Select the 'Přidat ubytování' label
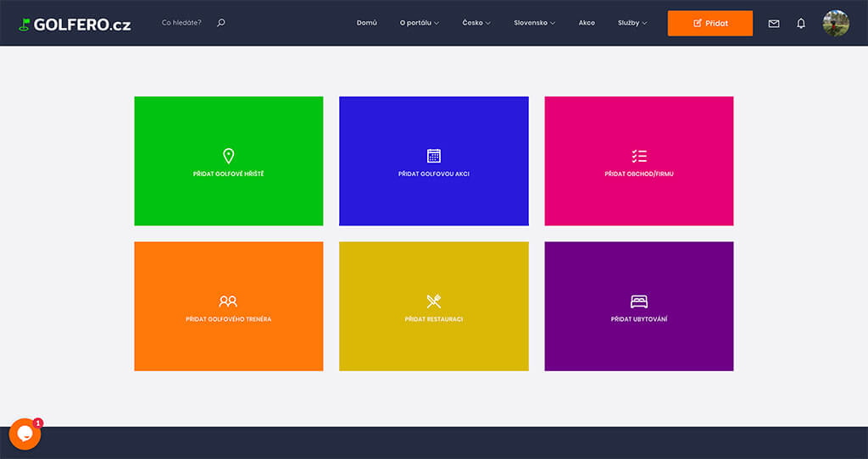This screenshot has height=459, width=868. click(x=639, y=319)
